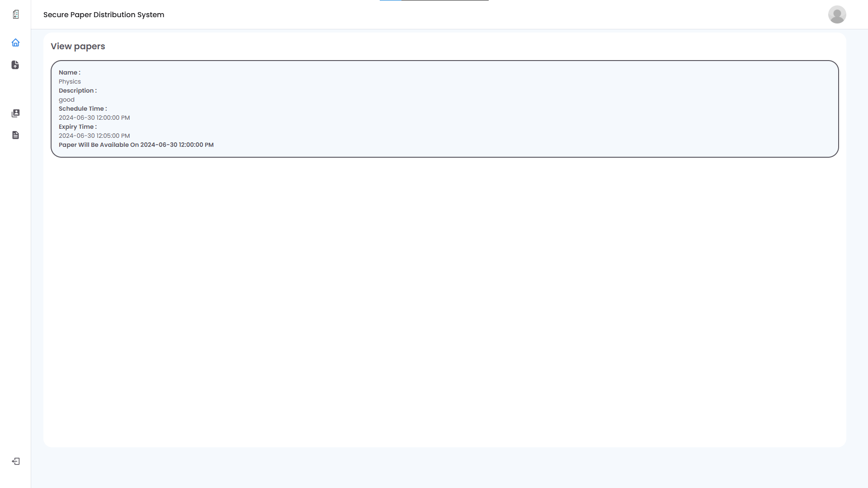Click the Paper Will Be Available On message
The width and height of the screenshot is (868, 488).
point(136,145)
